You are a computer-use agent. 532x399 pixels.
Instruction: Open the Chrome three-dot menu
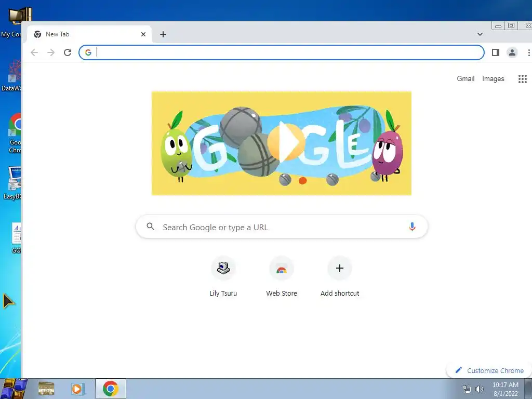528,52
